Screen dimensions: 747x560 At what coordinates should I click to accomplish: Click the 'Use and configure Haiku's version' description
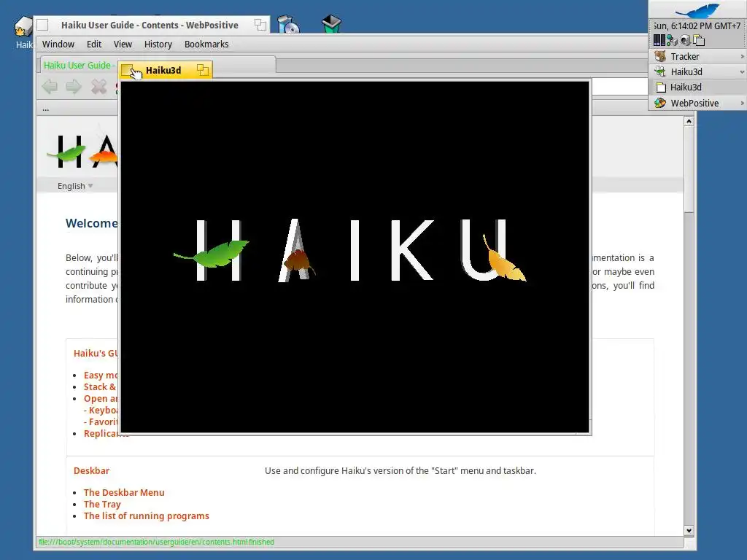400,470
